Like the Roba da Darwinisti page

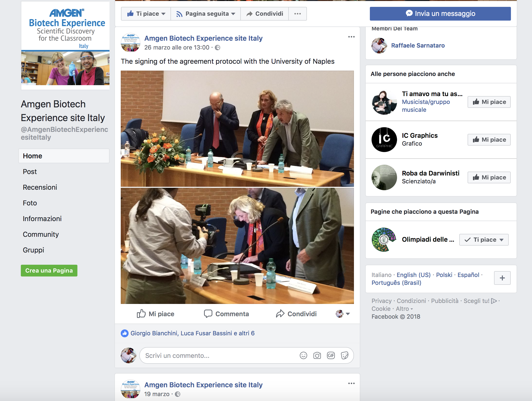[489, 177]
